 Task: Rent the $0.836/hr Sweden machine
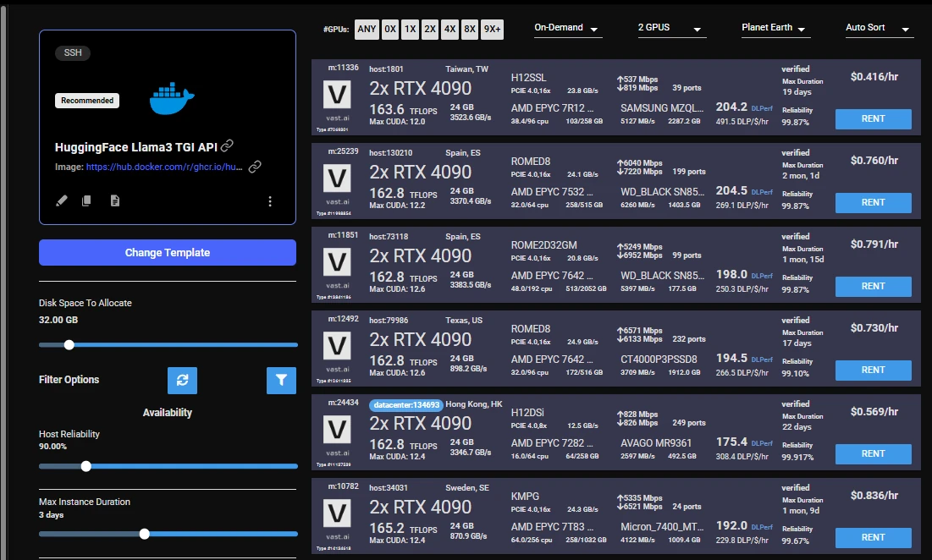tap(873, 537)
